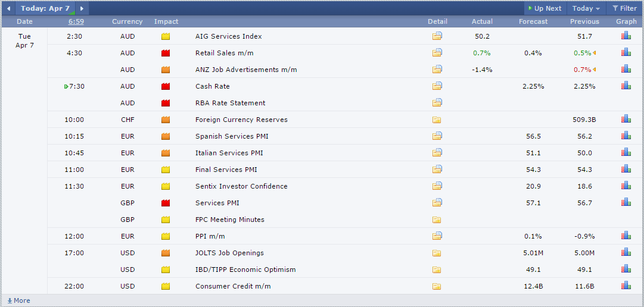Image resolution: width=644 pixels, height=307 pixels.
Task: Go to next day arrow
Action: [82, 8]
